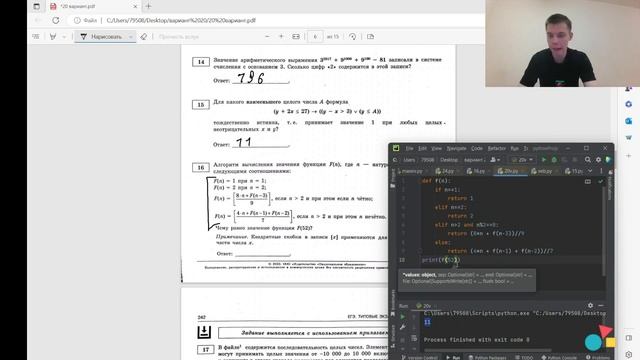Image resolution: width=640 pixels, height=360 pixels.
Task: Open the PDF table of contents icon
Action: pos(36,37)
